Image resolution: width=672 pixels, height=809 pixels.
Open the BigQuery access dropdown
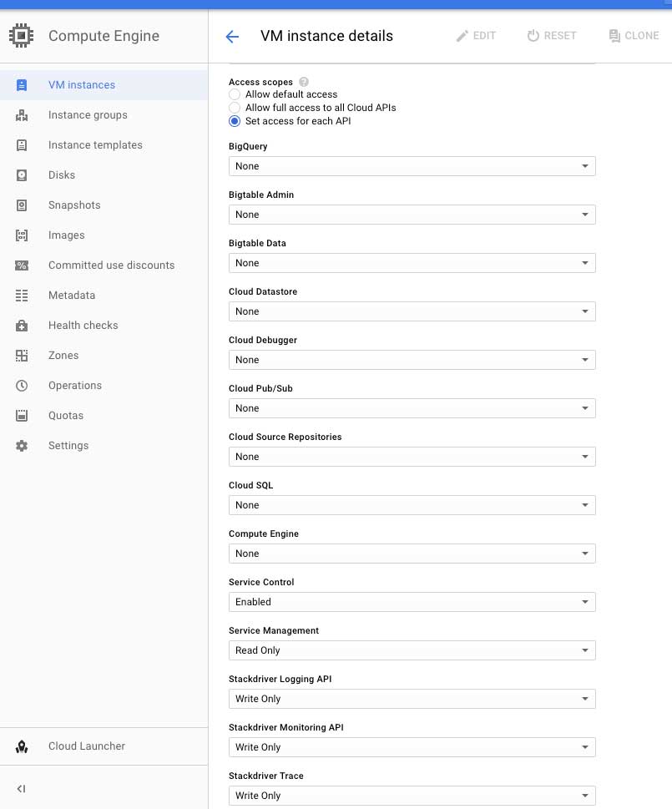pyautogui.click(x=412, y=166)
